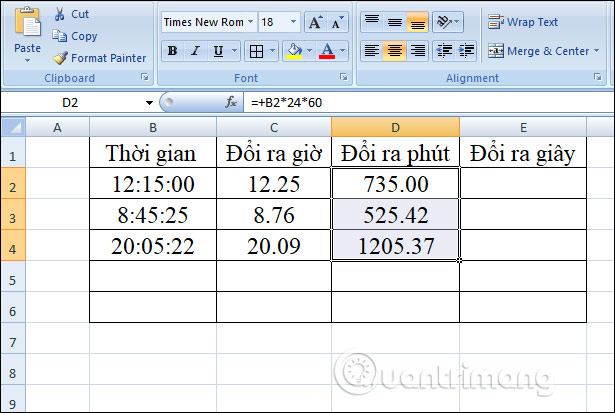Set top vertical alignment
The image size is (615, 413).
pyautogui.click(x=372, y=22)
